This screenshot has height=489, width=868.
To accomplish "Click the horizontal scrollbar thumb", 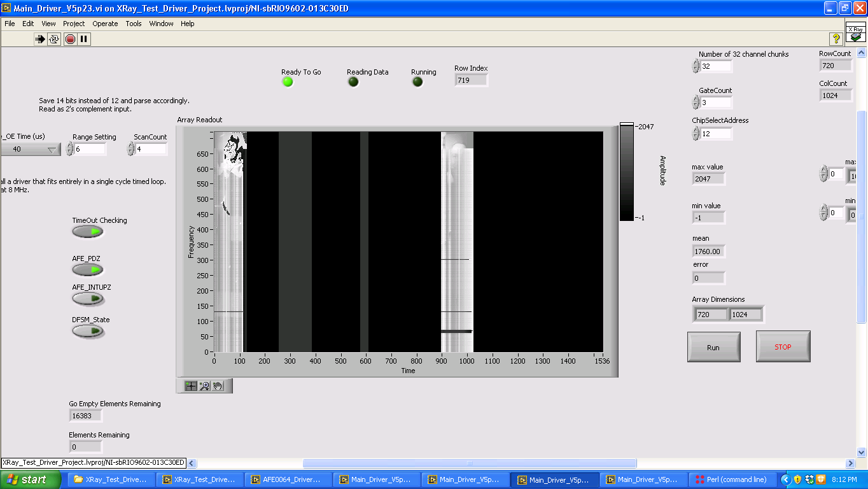I will (469, 463).
